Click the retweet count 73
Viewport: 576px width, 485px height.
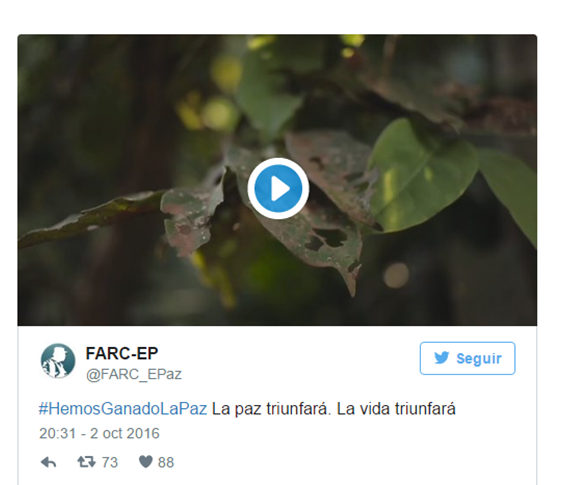[x=109, y=462]
